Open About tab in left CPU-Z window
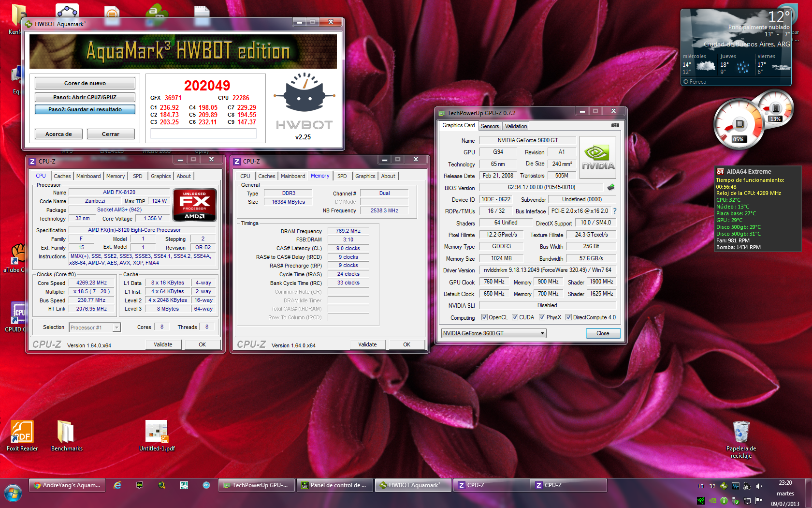 [184, 176]
